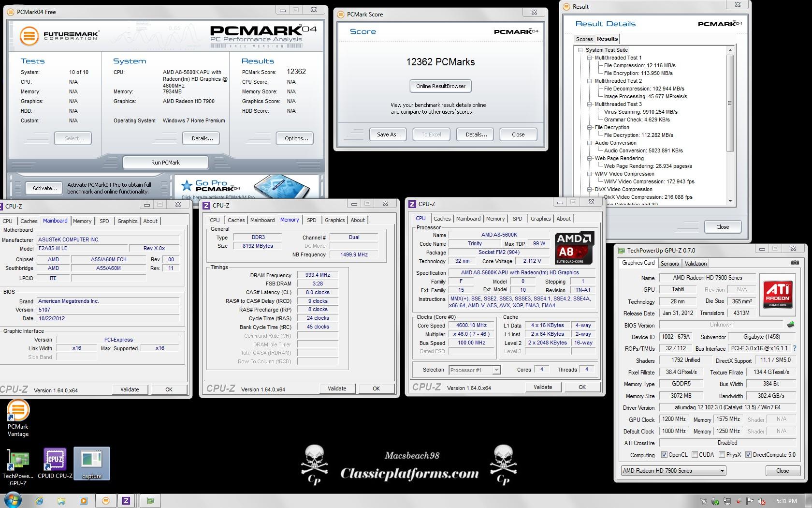Click scroll up arrow in Result tree

730,50
